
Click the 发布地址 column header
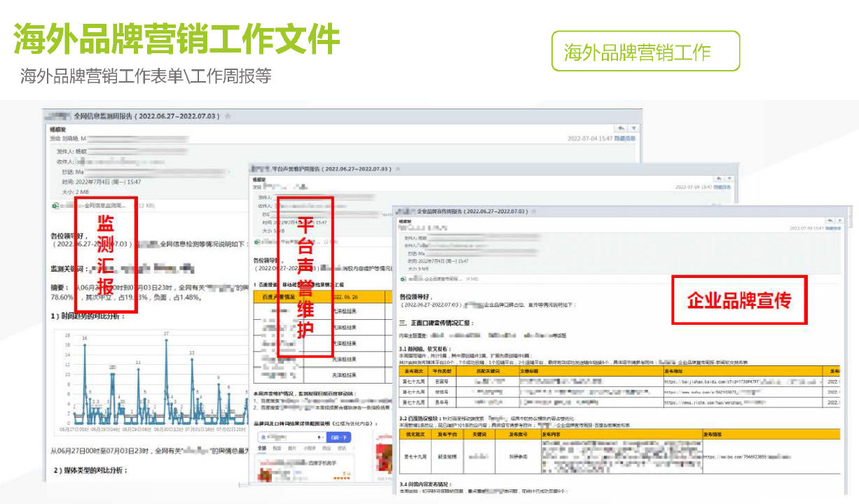[743, 371]
